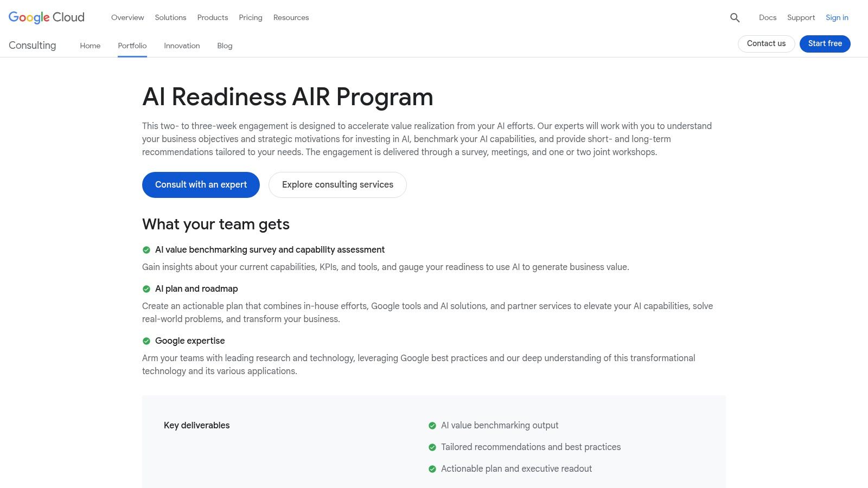
Task: Click check icon next to AI value benchmarking output
Action: tap(432, 426)
